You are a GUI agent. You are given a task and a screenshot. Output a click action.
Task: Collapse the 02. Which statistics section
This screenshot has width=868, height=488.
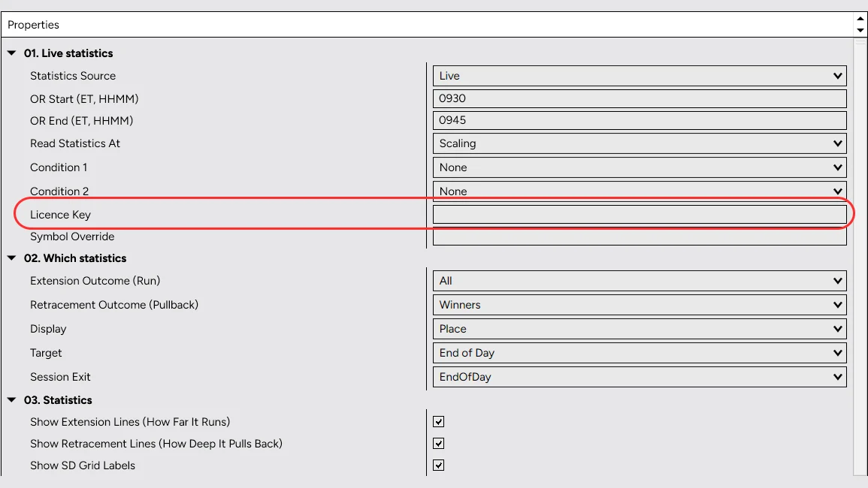point(11,258)
